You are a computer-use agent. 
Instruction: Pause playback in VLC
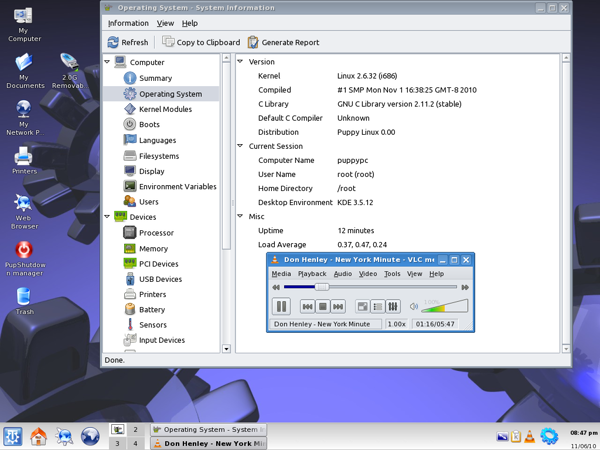coord(281,306)
